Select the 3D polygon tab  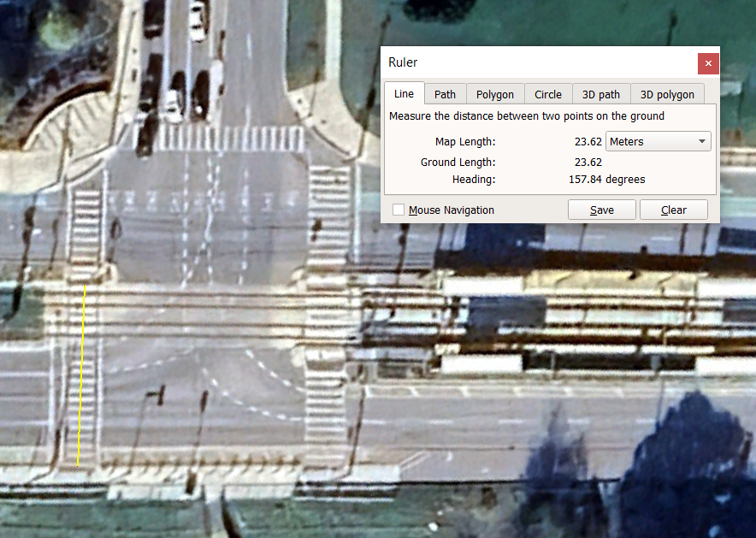667,94
